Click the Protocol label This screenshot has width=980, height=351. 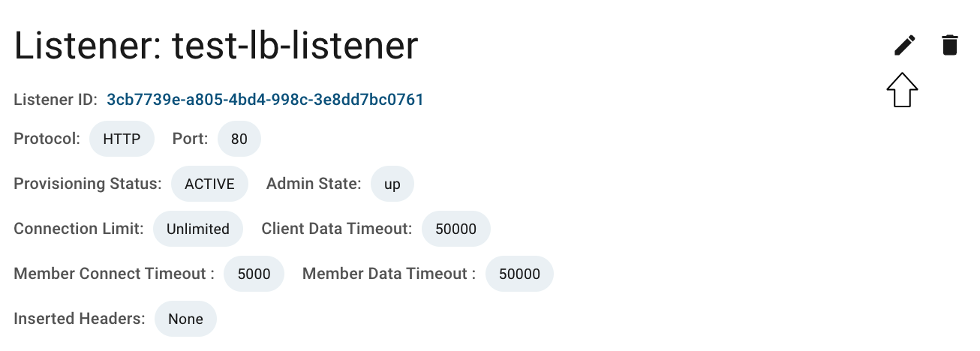(x=47, y=139)
